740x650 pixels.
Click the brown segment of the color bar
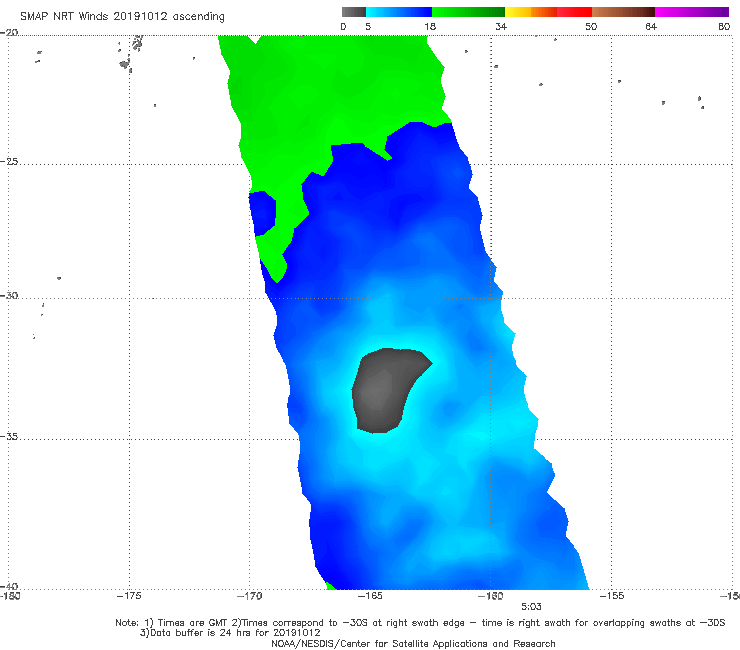(x=623, y=12)
